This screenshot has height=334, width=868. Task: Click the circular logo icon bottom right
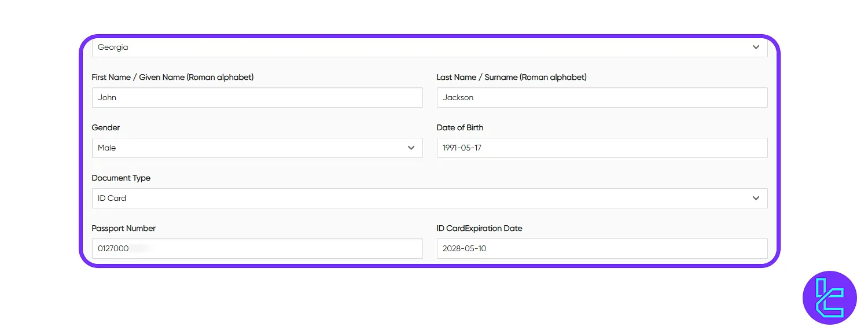tap(830, 298)
